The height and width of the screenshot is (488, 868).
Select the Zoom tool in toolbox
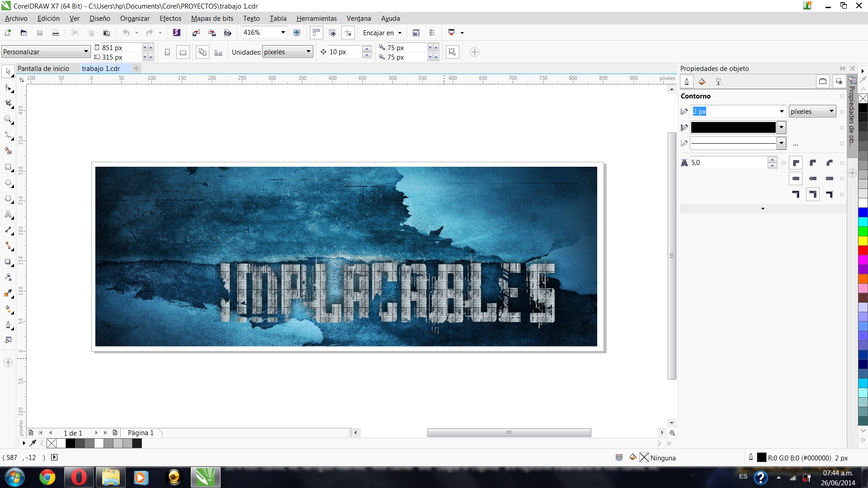pos(8,120)
